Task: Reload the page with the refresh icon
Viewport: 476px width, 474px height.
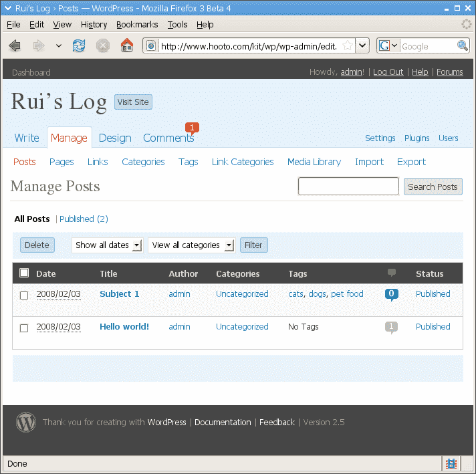Action: point(79,45)
